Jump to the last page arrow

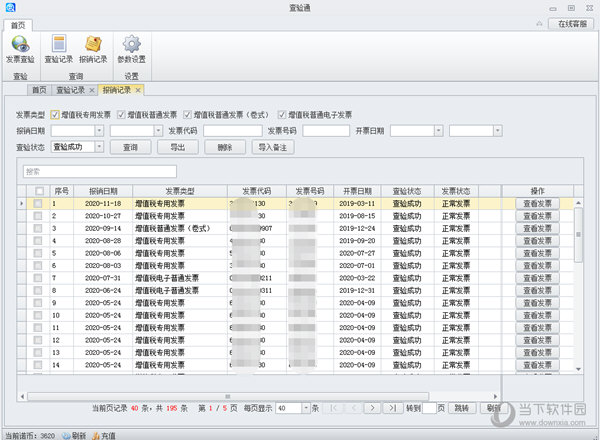pyautogui.click(x=393, y=408)
